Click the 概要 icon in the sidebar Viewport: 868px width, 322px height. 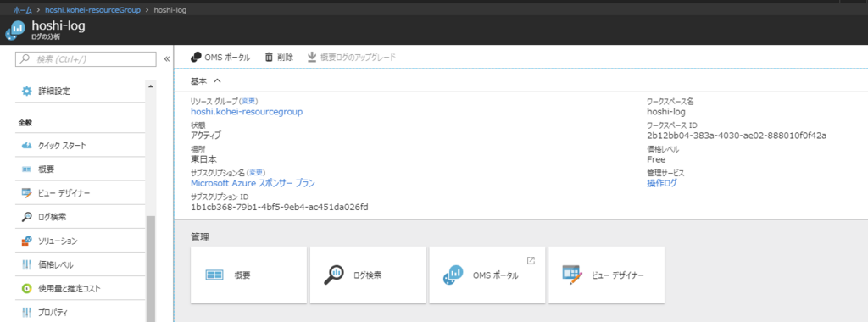click(x=26, y=169)
